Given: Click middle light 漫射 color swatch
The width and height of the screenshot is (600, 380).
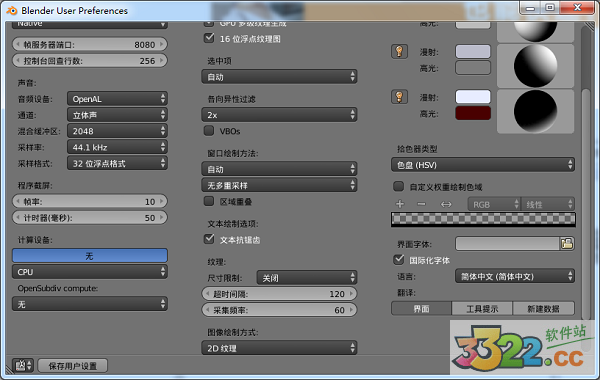Looking at the screenshot, I should tap(473, 51).
